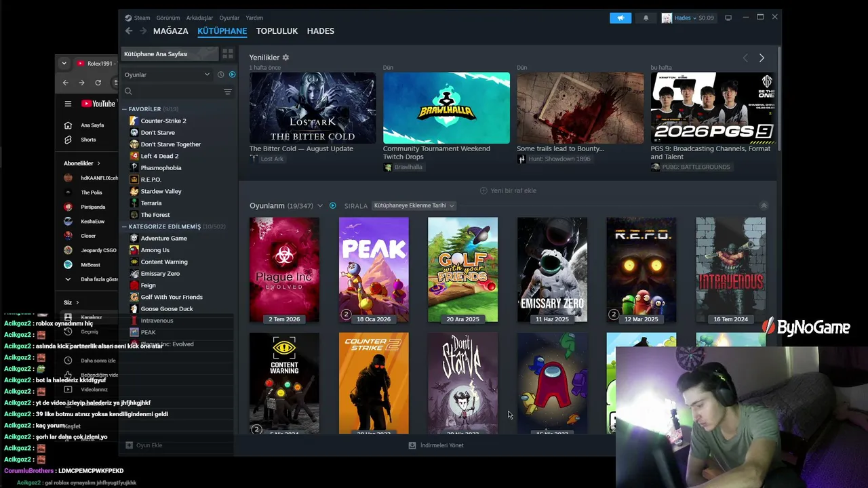Open the Kütüphaneye Eklenme Tarihi sort dropdown
The height and width of the screenshot is (488, 868).
414,205
